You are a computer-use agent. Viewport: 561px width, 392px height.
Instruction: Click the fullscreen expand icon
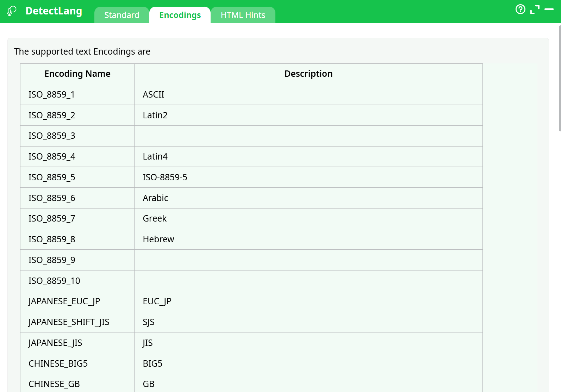(x=535, y=10)
